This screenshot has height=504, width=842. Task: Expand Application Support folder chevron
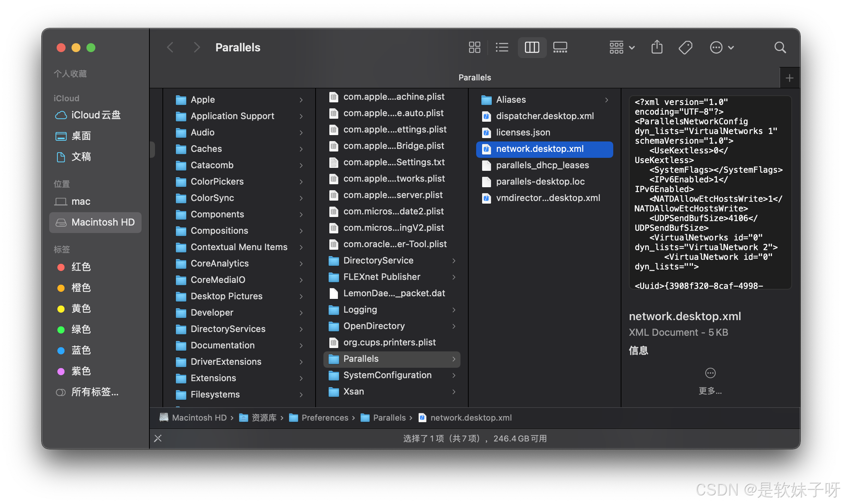301,116
